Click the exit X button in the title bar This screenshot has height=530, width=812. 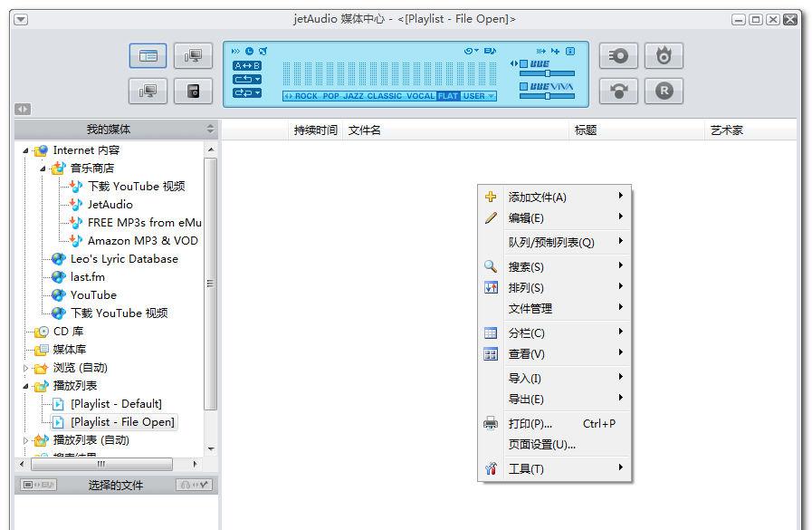point(790,20)
